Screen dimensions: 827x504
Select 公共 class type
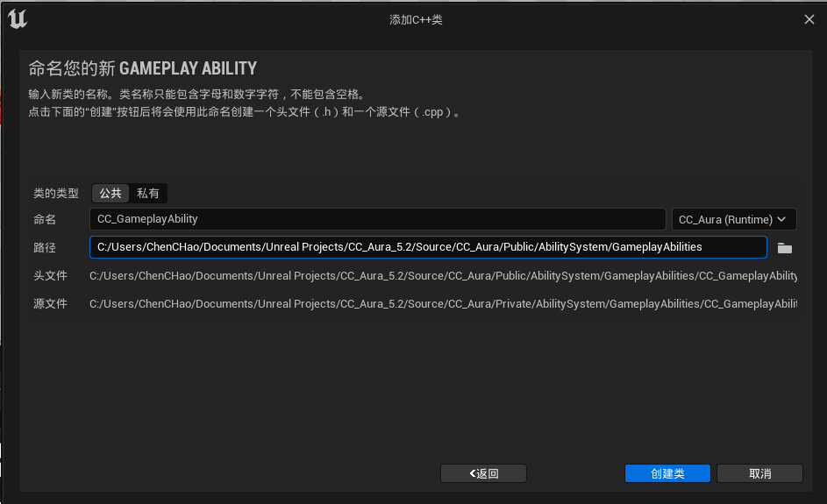pos(111,194)
